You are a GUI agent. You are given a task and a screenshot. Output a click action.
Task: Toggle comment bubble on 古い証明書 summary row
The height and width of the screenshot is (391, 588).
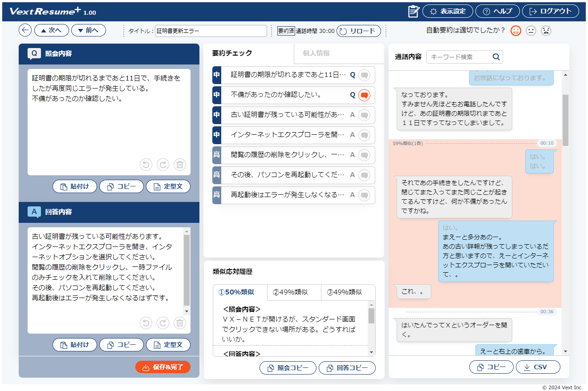[364, 115]
